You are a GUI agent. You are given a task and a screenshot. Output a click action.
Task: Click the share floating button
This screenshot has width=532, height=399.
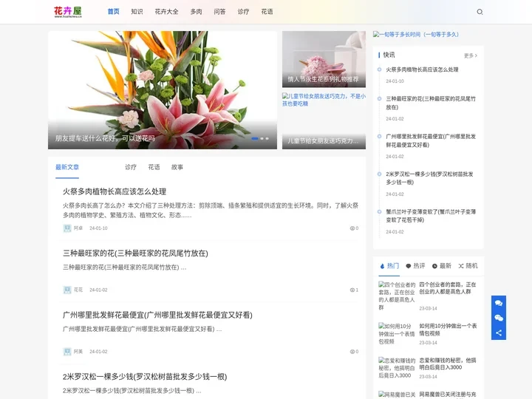499,332
